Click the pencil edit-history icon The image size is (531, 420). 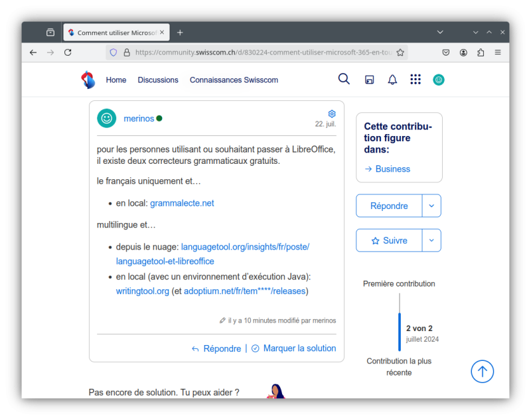(x=222, y=320)
